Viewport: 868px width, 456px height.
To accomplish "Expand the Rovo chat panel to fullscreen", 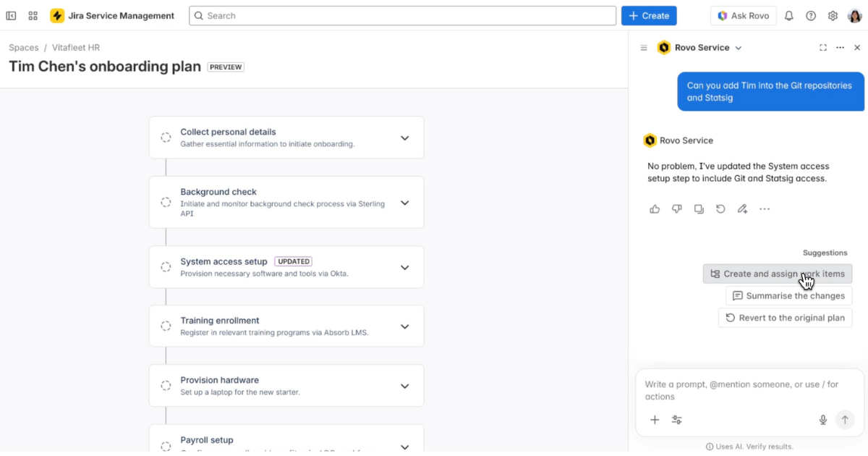I will [x=823, y=48].
